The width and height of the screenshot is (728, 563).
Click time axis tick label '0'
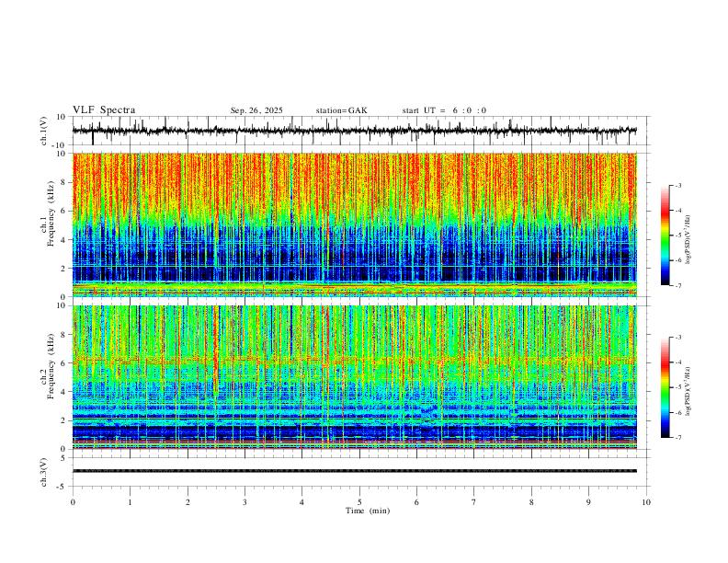[73, 502]
